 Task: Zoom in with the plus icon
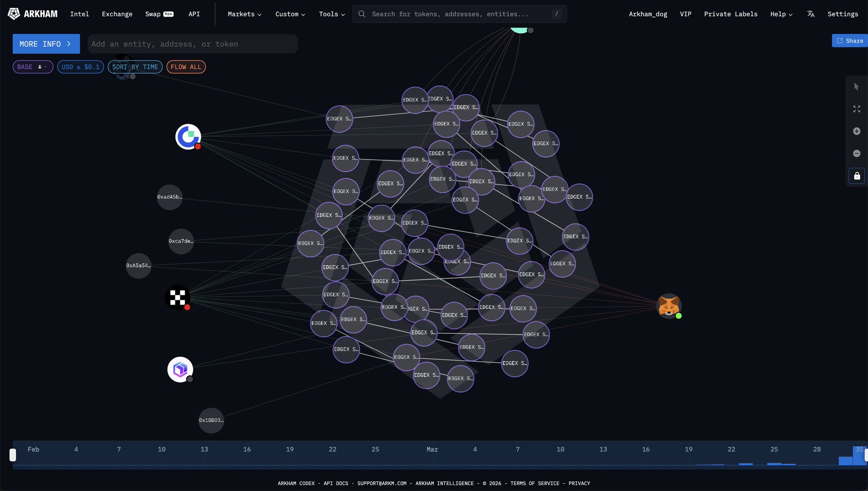pyautogui.click(x=857, y=131)
